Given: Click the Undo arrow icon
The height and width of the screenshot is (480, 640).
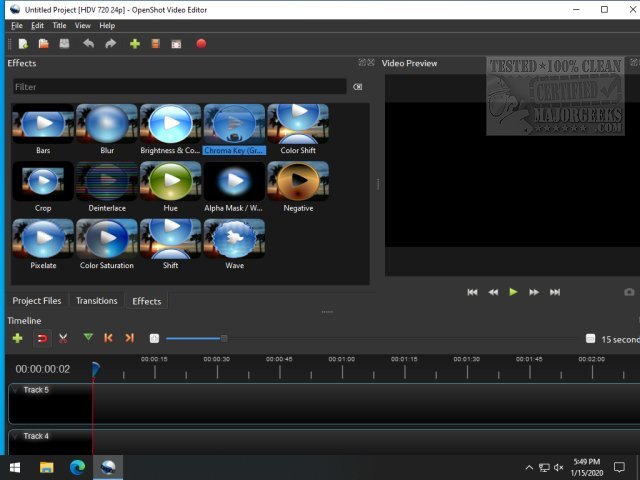Looking at the screenshot, I should (x=88, y=44).
